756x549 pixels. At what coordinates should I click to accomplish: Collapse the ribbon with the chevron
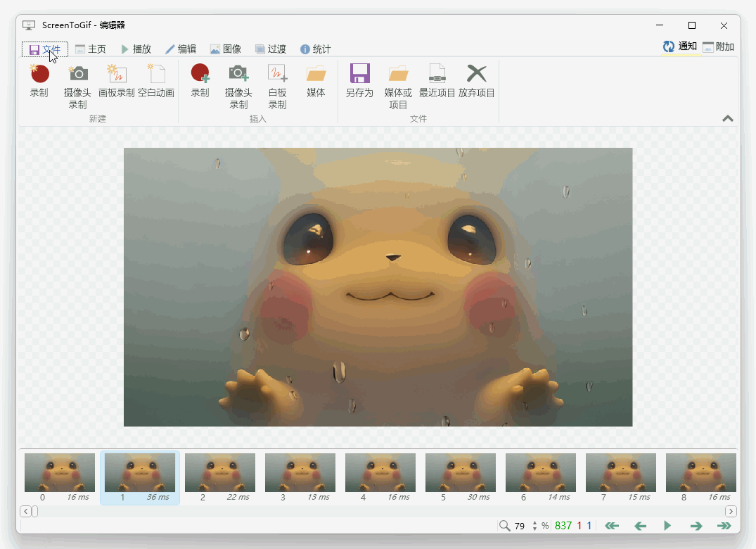728,119
